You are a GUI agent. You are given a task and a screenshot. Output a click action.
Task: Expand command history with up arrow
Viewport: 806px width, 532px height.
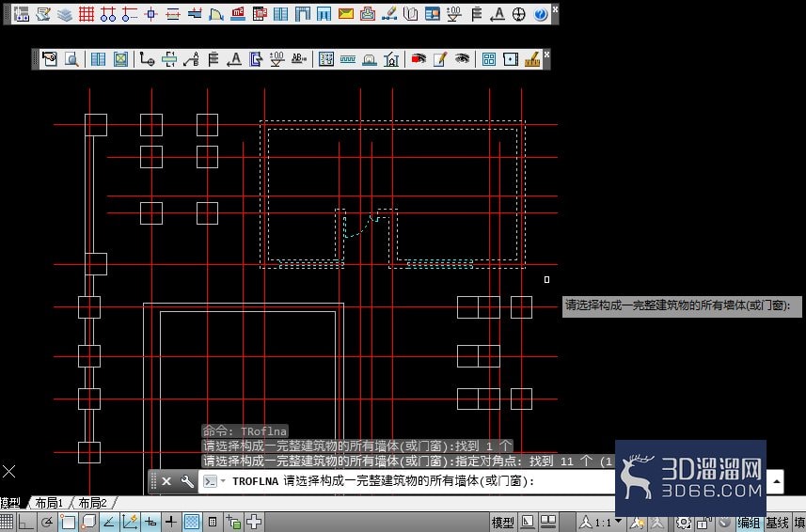(x=776, y=481)
